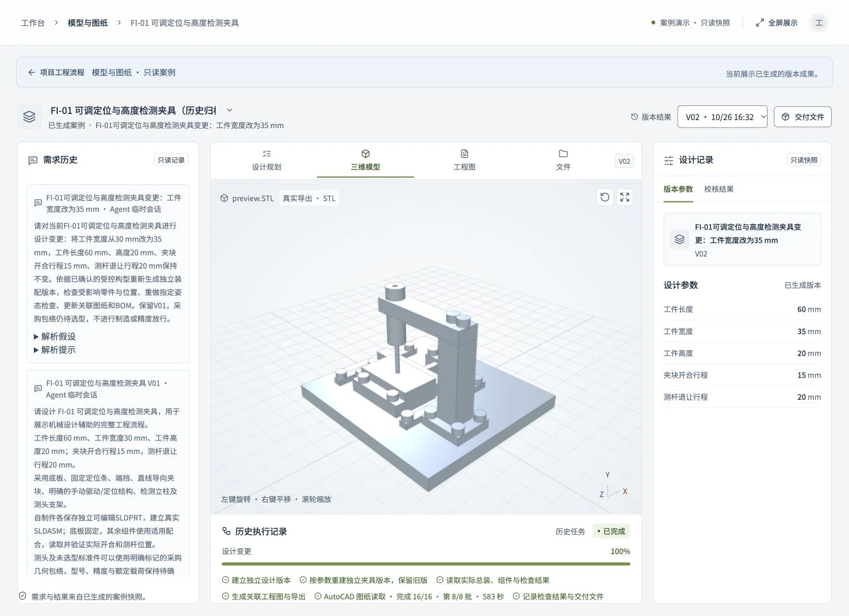
Task: Click the shield icon in the footer note
Action: click(x=23, y=596)
